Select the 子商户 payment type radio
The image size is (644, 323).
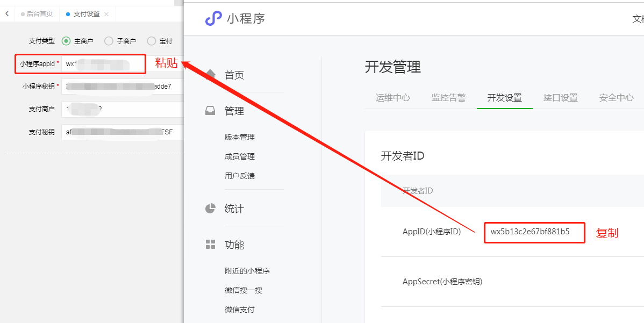[109, 41]
